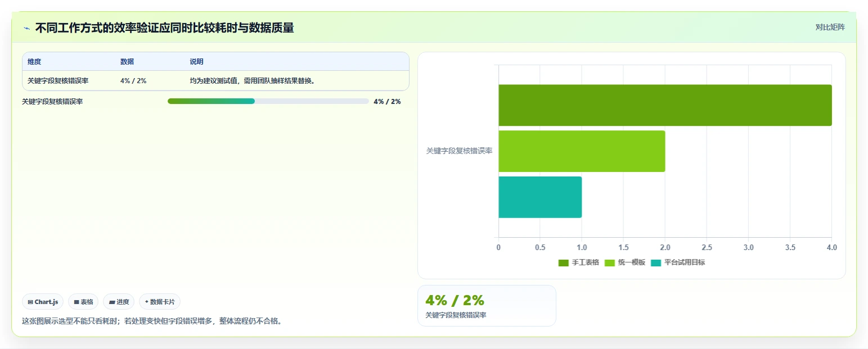This screenshot has height=349, width=868.
Task: Click the 维度 column header
Action: pyautogui.click(x=34, y=61)
